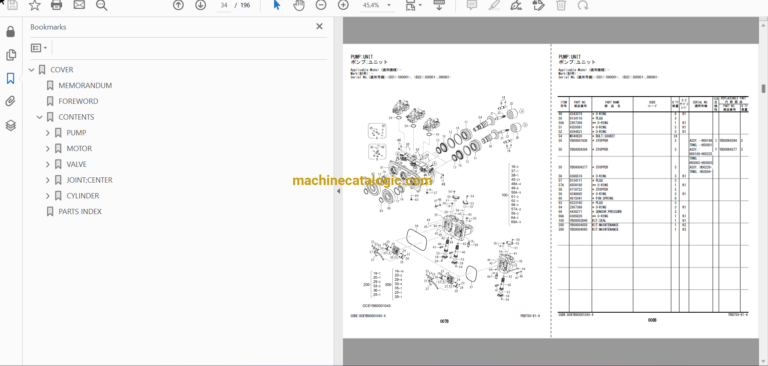The image size is (768, 366).
Task: Open the attachments paperclip panel
Action: 11,101
